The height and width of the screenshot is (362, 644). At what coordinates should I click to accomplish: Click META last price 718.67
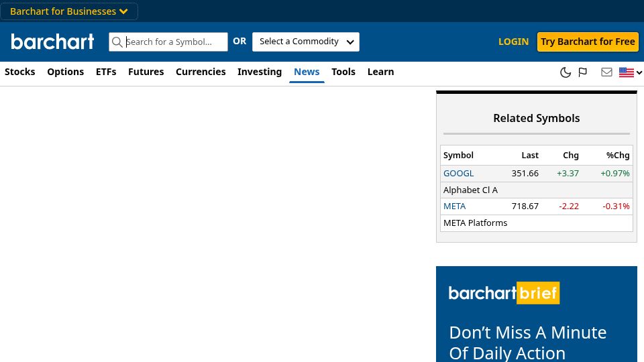click(525, 206)
